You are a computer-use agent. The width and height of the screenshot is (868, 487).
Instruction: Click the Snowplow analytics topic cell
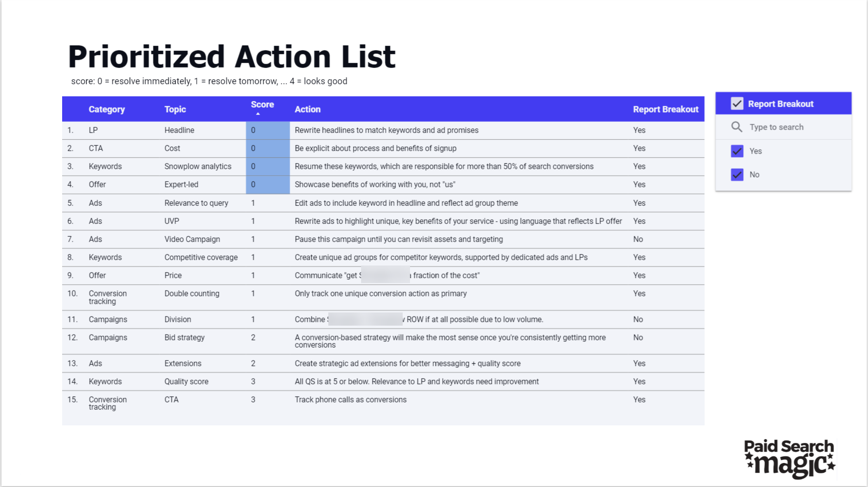click(x=198, y=167)
